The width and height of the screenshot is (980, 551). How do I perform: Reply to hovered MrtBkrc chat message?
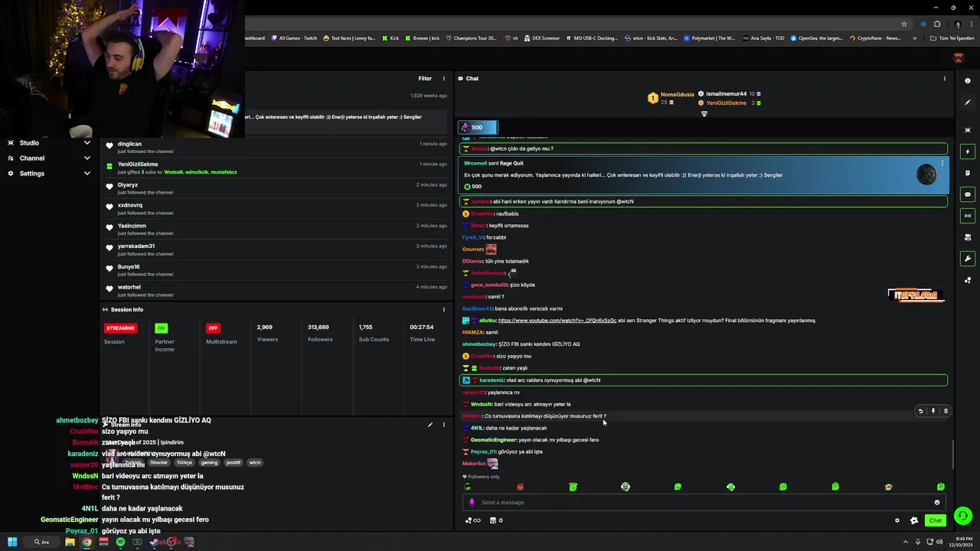click(x=920, y=411)
